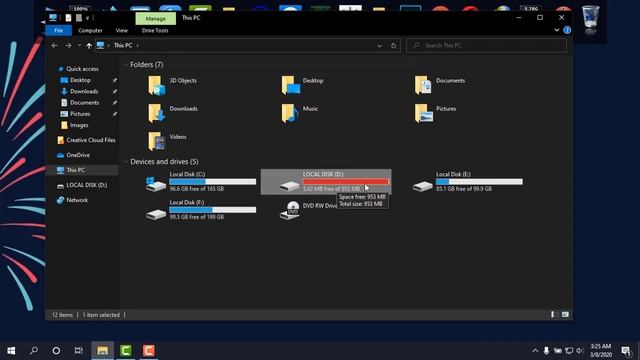Select Documents in navigation pane
Viewport: 640px width, 360px height.
point(84,103)
